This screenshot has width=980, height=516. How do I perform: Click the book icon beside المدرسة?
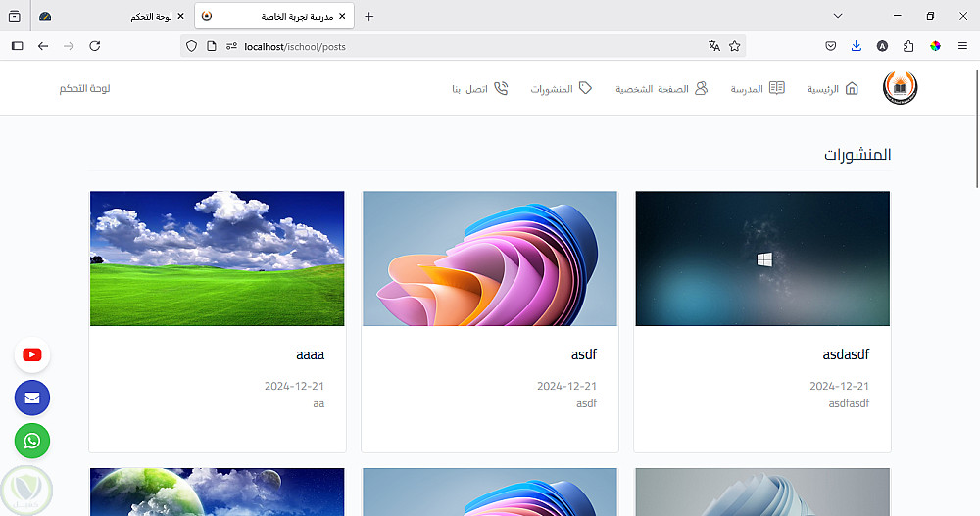tap(777, 89)
